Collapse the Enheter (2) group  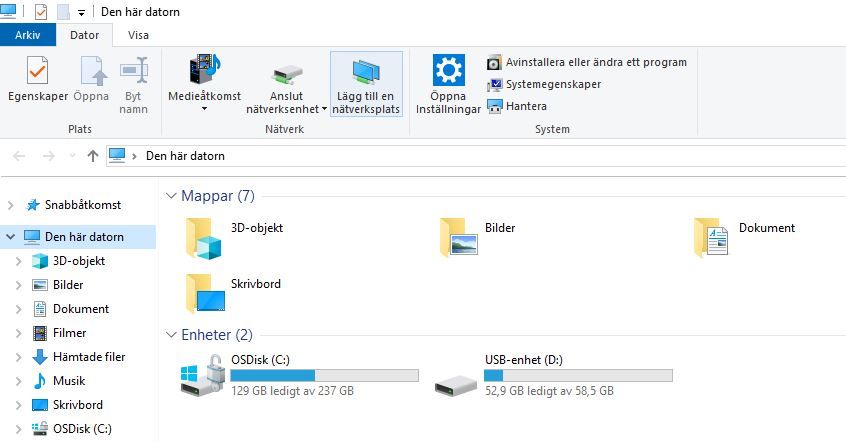[x=171, y=335]
